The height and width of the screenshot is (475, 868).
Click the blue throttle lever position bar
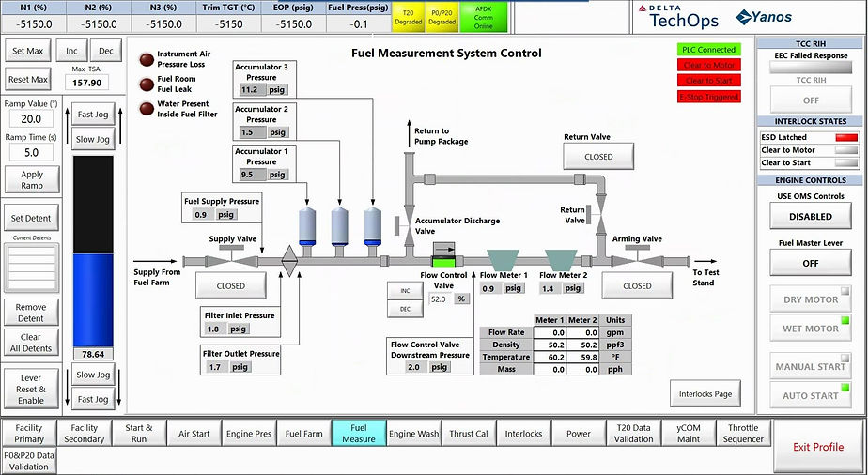(x=93, y=300)
